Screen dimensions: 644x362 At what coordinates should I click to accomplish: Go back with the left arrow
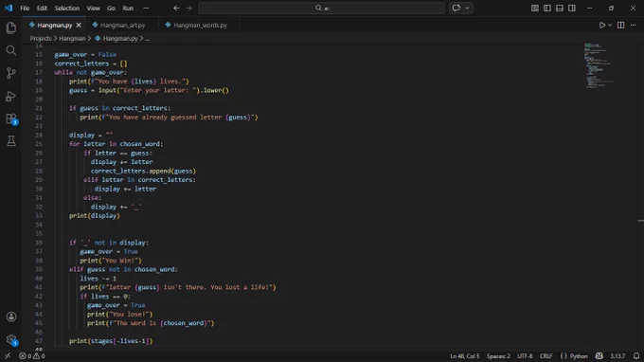coord(176,8)
